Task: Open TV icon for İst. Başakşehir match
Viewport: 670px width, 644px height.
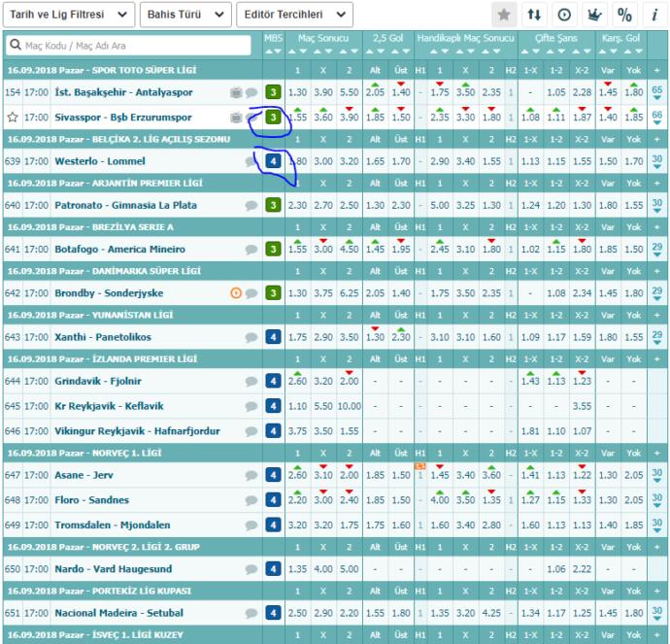Action: pyautogui.click(x=236, y=92)
